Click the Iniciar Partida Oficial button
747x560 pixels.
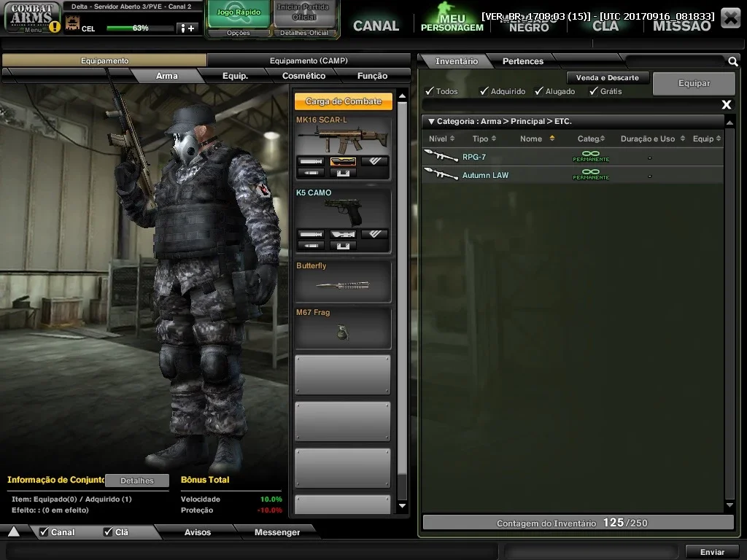(x=303, y=13)
